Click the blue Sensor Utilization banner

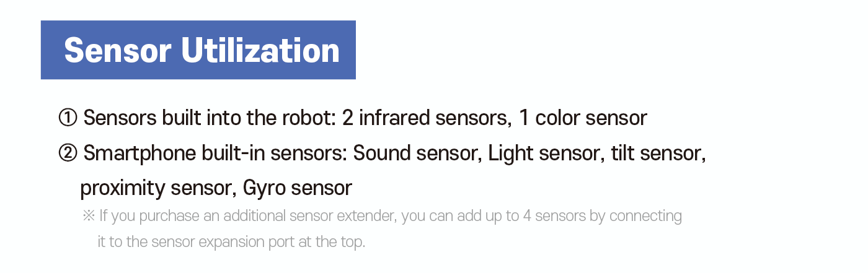[198, 50]
